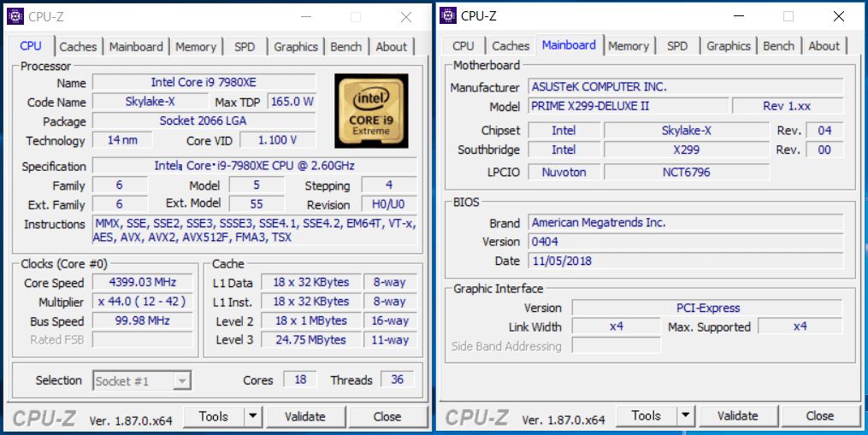
Task: Click the Intel Core i9 Extreme logo
Action: click(371, 111)
